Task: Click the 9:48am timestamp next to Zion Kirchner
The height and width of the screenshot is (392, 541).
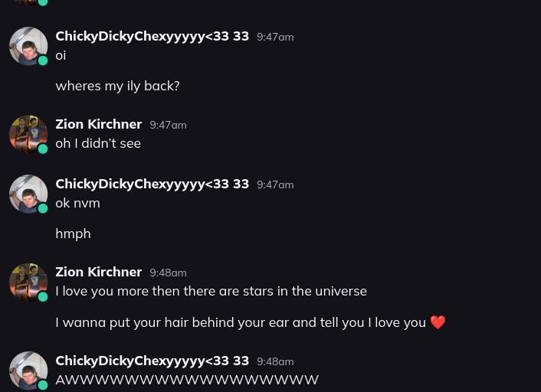Action: (168, 273)
